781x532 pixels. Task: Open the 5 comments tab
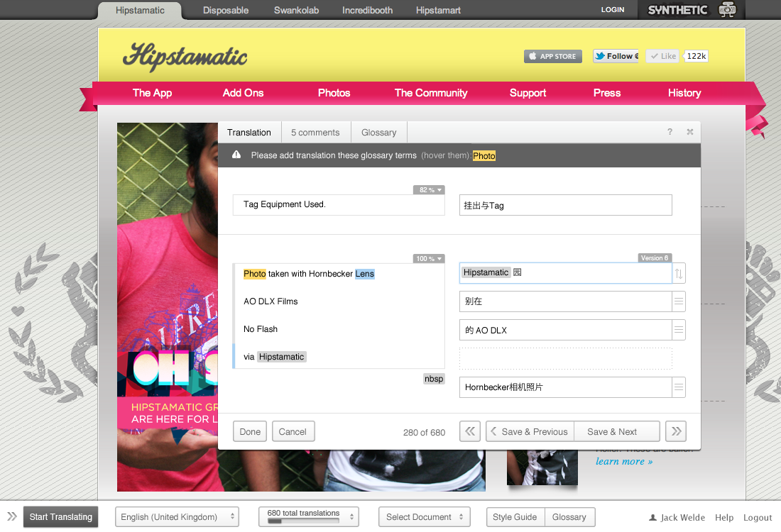(315, 133)
